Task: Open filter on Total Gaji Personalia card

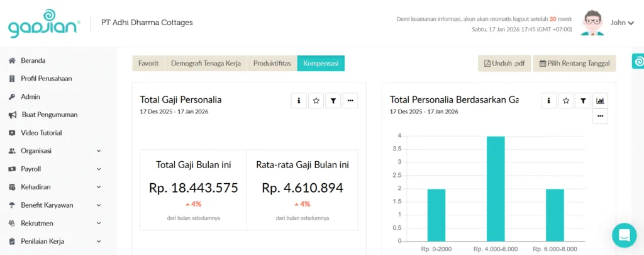Action: (333, 100)
